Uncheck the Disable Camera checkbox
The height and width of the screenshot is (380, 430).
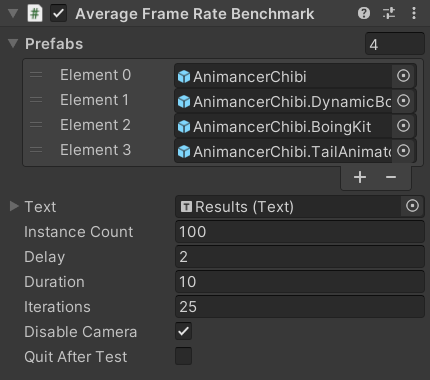(183, 331)
